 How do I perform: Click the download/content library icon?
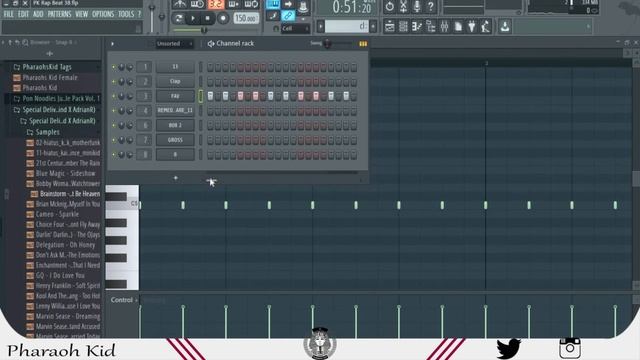click(x=505, y=27)
